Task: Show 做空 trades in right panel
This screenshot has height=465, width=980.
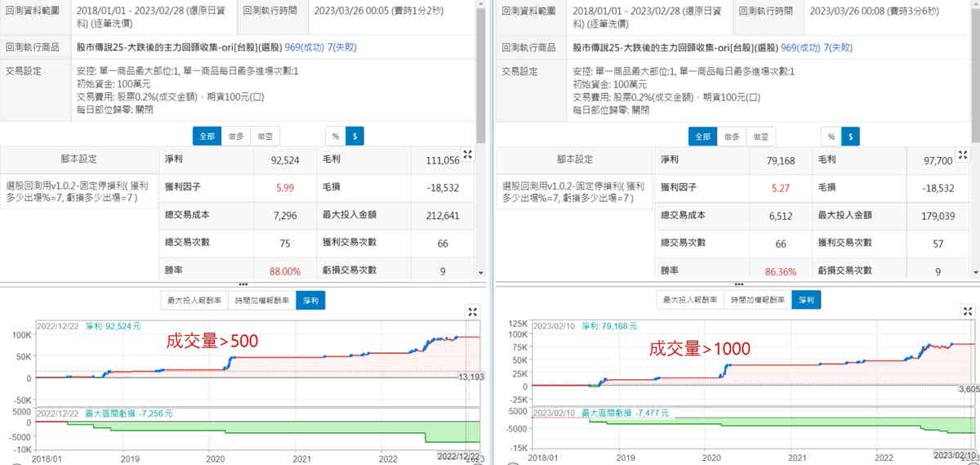Action: 760,136
